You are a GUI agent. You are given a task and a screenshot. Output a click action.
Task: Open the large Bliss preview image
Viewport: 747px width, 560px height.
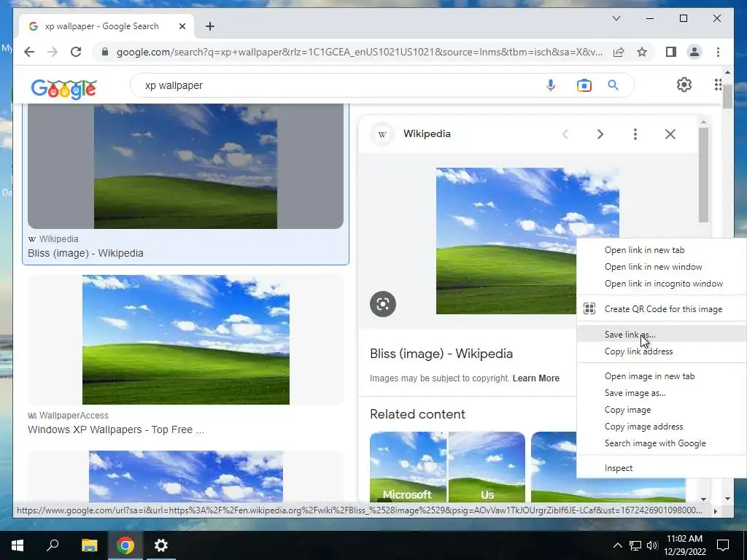pos(506,241)
